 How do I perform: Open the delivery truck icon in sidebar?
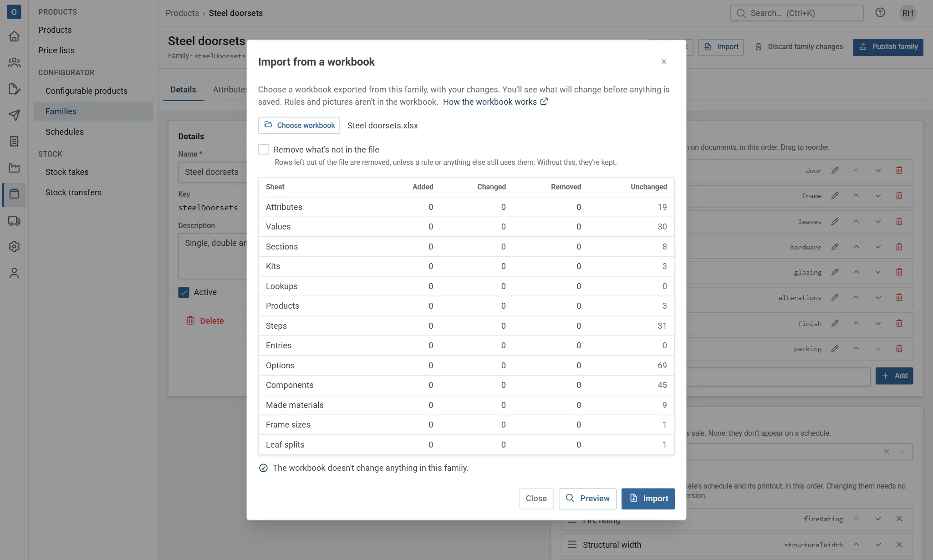point(14,221)
